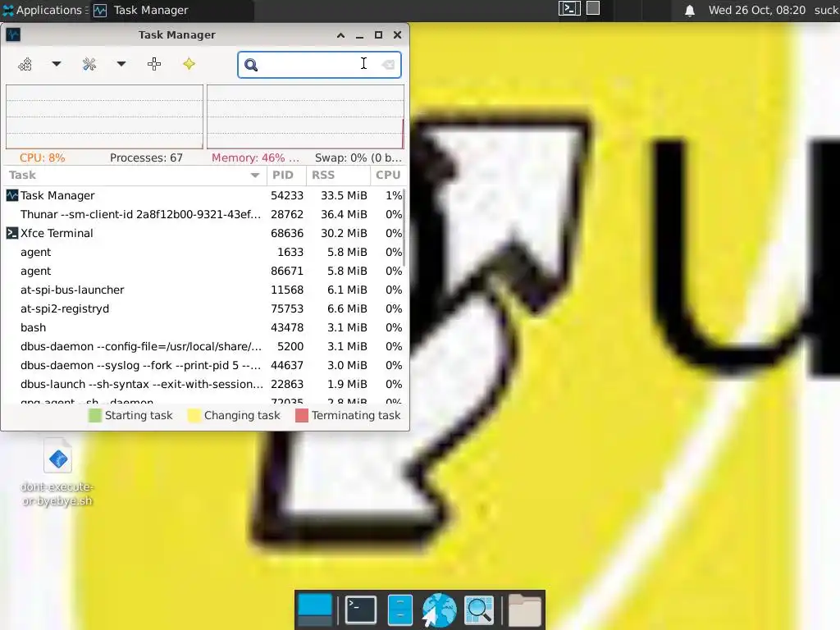Select dbus-daemon --config-file process row
Viewport: 840px width, 630px height.
tap(203, 347)
